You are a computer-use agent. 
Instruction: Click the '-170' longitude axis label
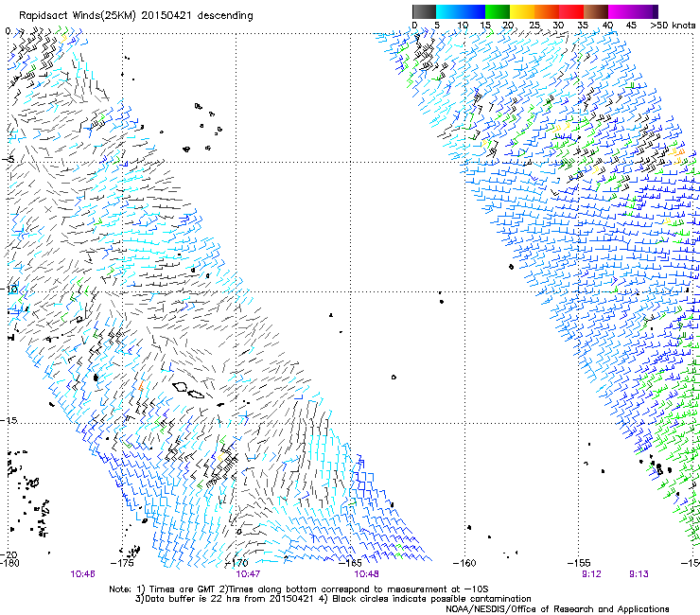point(236,563)
